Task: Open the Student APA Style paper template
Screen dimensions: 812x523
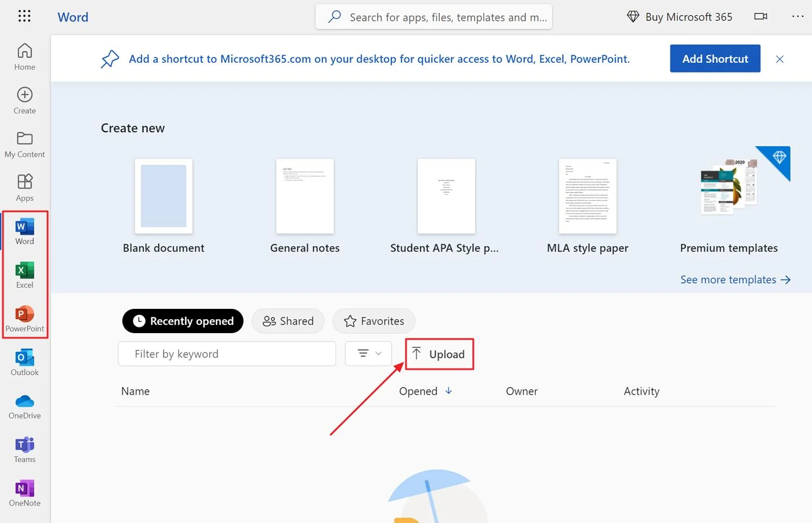Action: [445, 206]
